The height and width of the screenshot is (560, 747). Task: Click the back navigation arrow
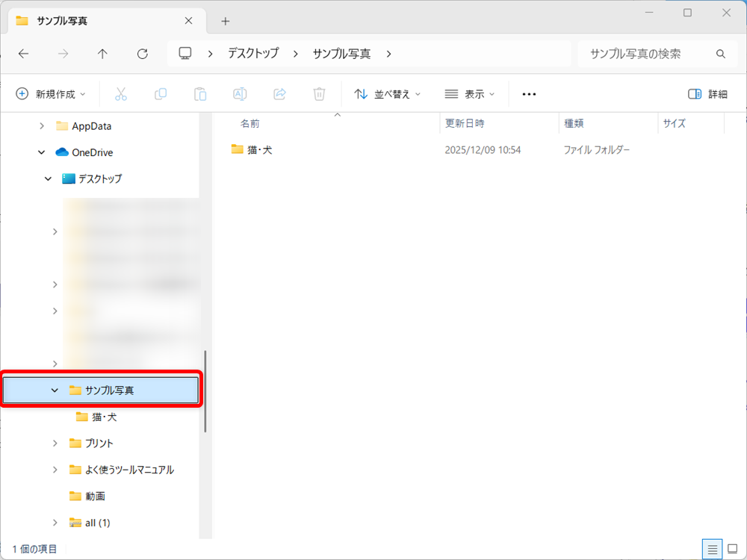(23, 53)
